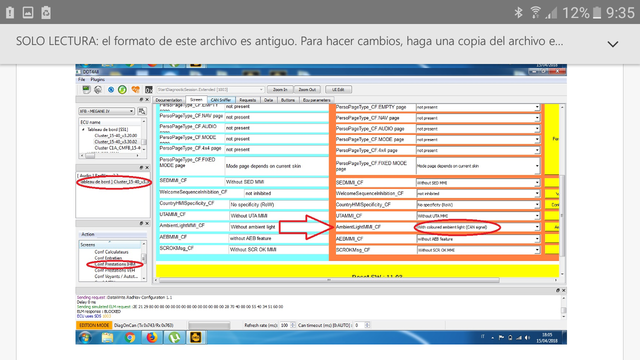640x360 pixels.
Task: Select Conf Prestations IHM screen
Action: [115, 264]
